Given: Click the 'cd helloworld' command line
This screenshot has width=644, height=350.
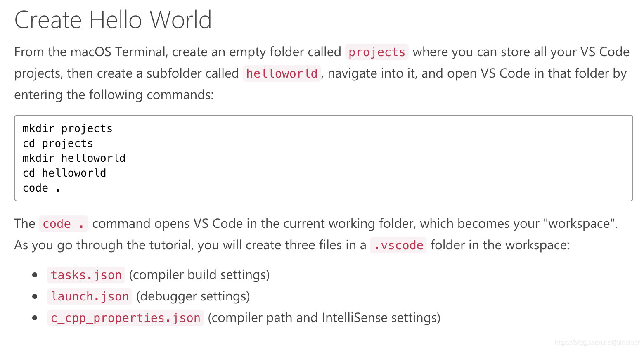Looking at the screenshot, I should click(64, 173).
